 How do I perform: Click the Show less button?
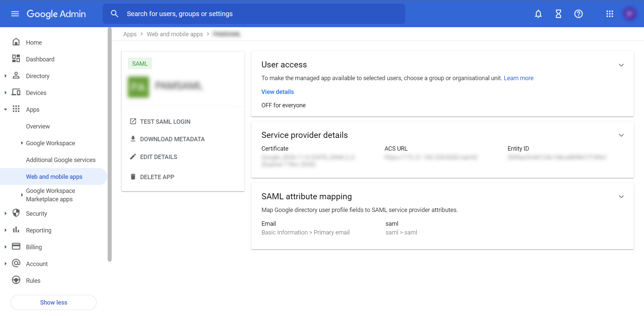coord(53,302)
